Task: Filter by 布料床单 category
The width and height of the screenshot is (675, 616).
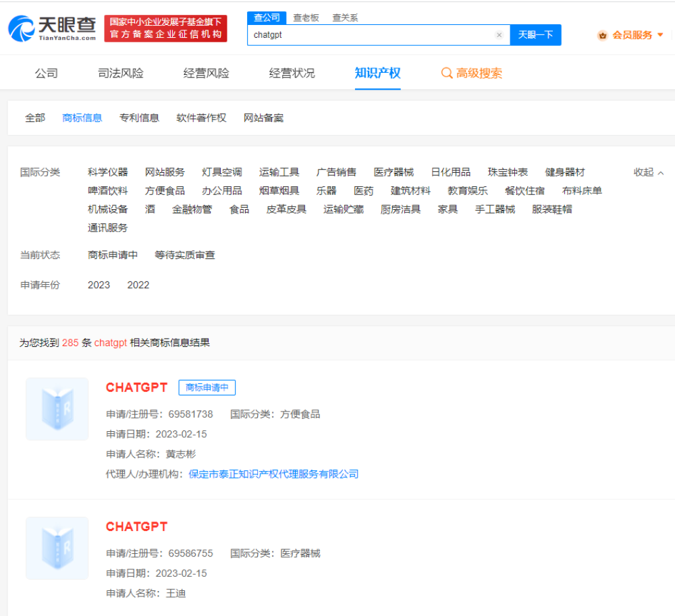Action: [x=582, y=190]
